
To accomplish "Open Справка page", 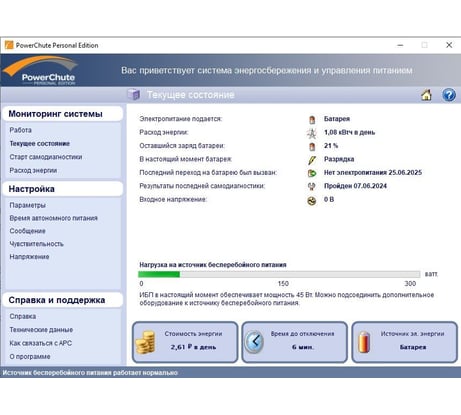I will point(23,316).
